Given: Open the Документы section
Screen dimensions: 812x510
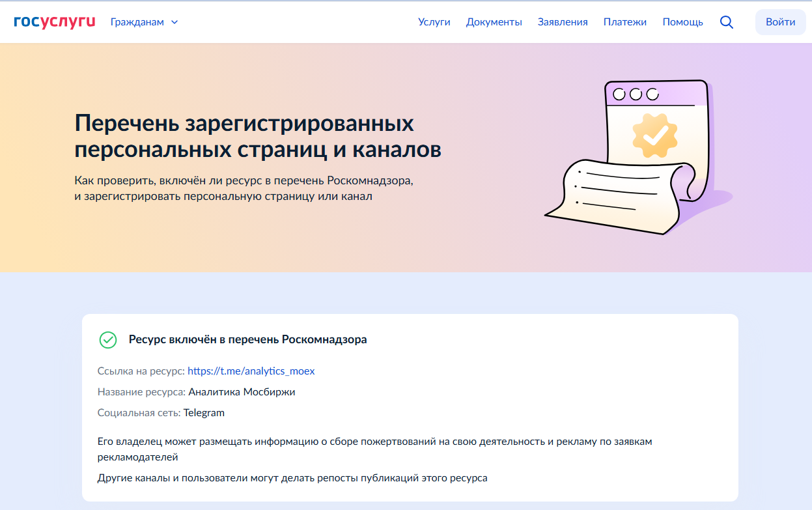Looking at the screenshot, I should coord(494,21).
